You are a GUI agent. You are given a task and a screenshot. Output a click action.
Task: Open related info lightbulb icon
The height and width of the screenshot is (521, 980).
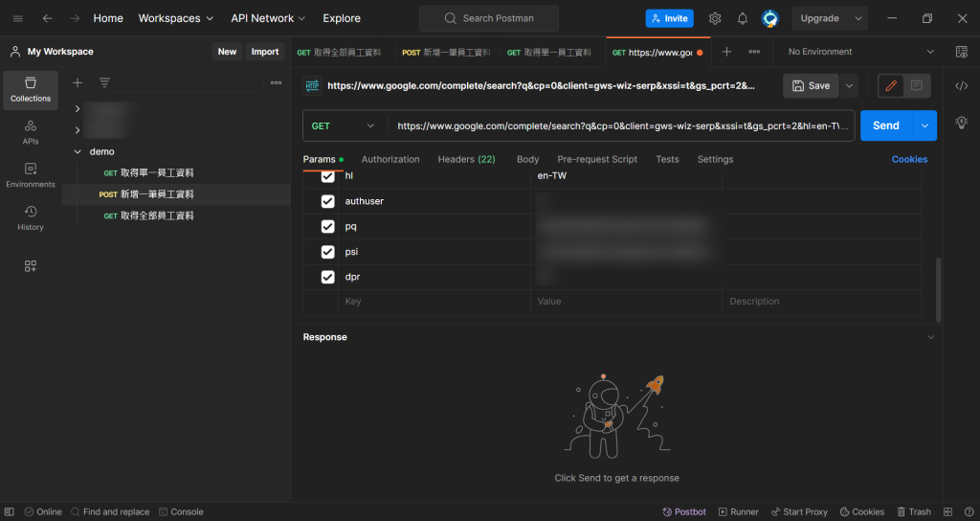[962, 122]
